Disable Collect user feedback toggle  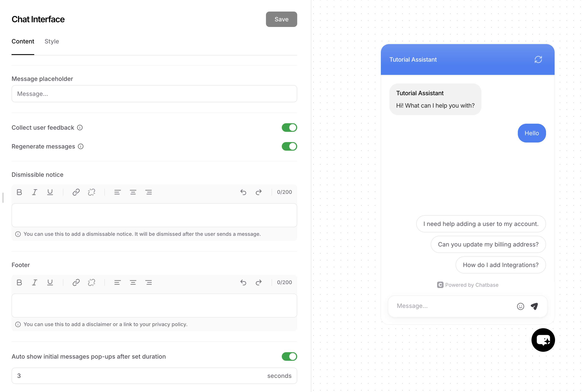pyautogui.click(x=289, y=128)
